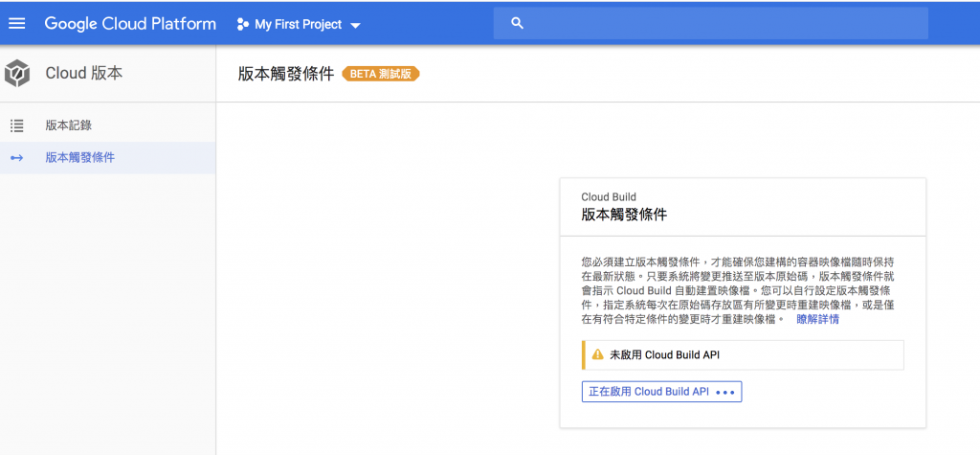
Task: Click the card heading 版本觸發條件
Action: coord(624,215)
